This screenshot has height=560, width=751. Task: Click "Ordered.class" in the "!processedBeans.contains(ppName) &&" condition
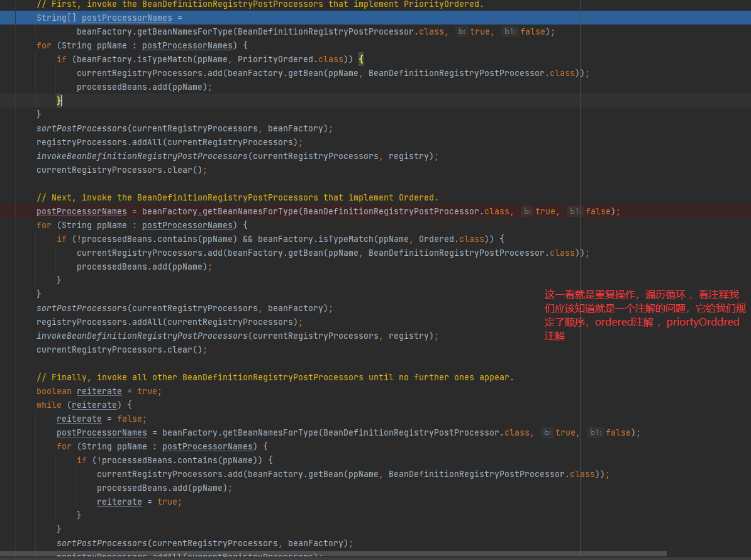point(451,239)
